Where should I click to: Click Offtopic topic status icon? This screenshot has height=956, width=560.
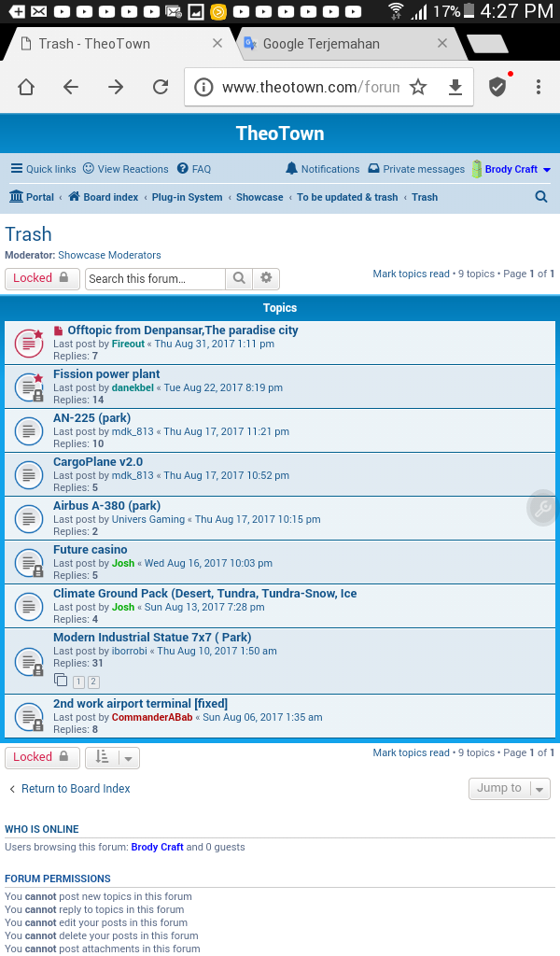29,343
